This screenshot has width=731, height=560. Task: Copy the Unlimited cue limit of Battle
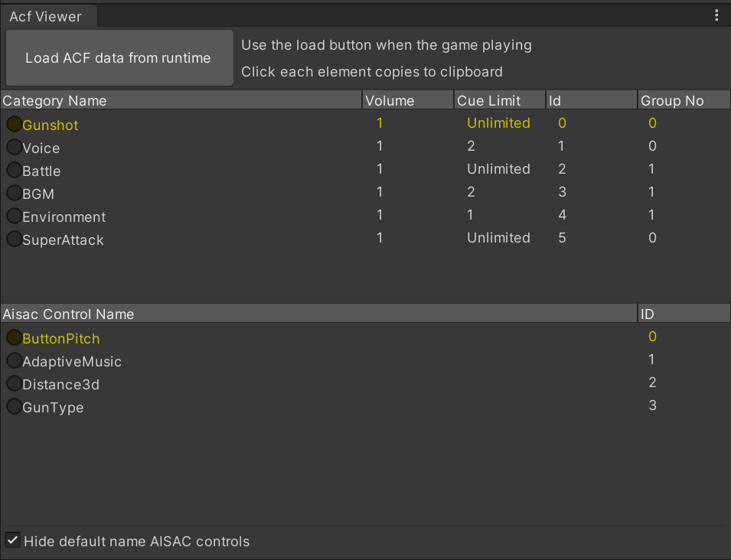click(x=498, y=168)
